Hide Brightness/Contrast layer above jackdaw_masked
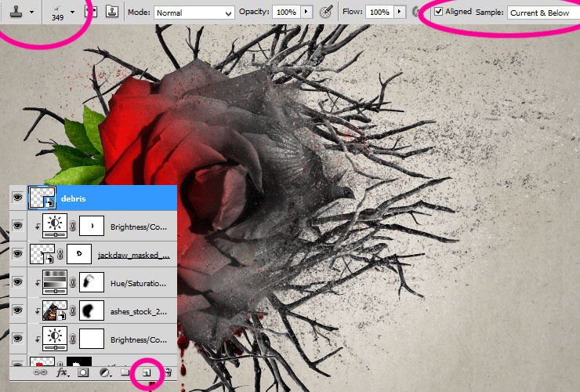 [17, 226]
